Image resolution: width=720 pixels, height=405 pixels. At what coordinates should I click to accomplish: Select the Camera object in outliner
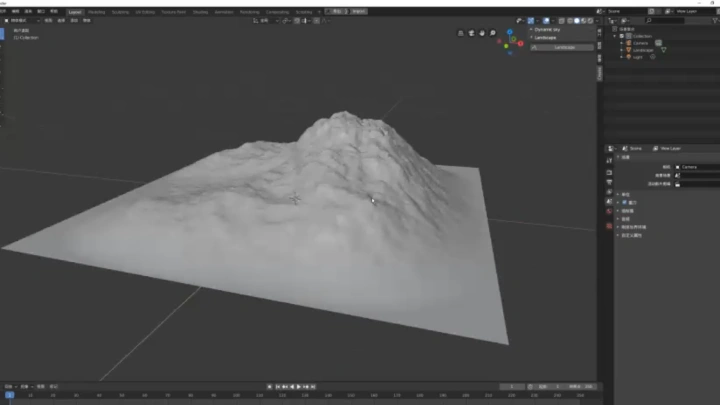click(641, 43)
